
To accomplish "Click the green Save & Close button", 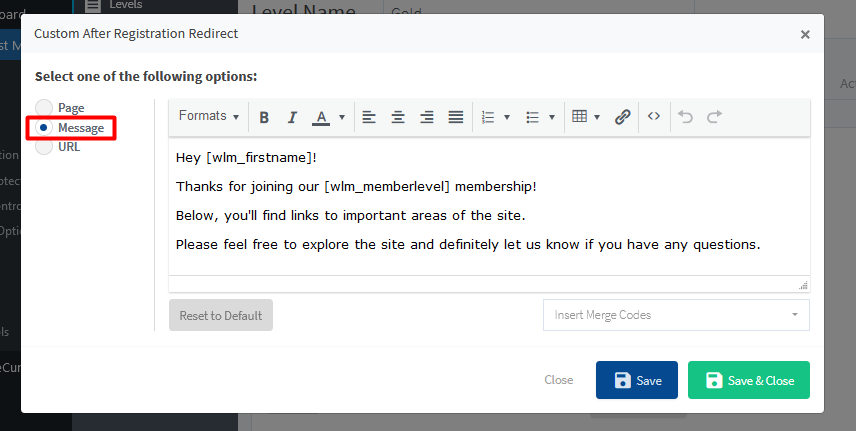I will click(748, 380).
